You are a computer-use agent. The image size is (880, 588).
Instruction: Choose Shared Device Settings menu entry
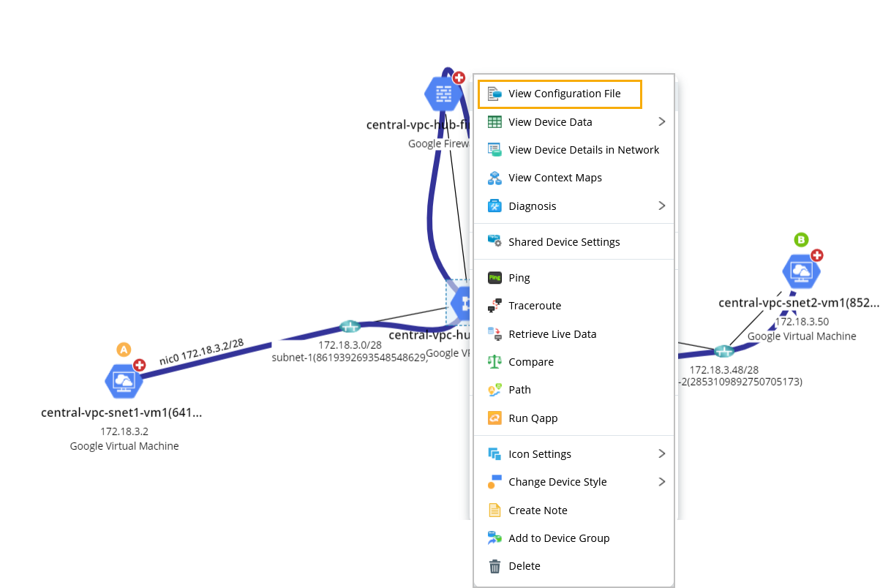pyautogui.click(x=563, y=241)
